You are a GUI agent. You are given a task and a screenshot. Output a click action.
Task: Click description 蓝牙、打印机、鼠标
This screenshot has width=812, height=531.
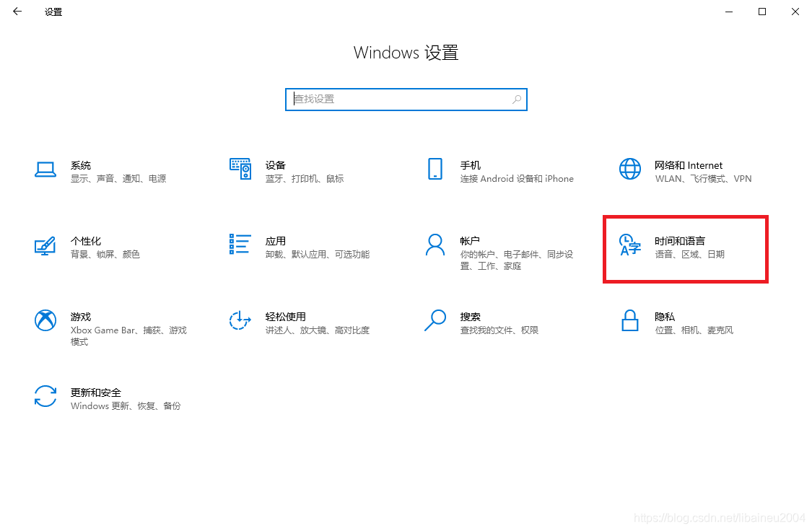click(305, 178)
